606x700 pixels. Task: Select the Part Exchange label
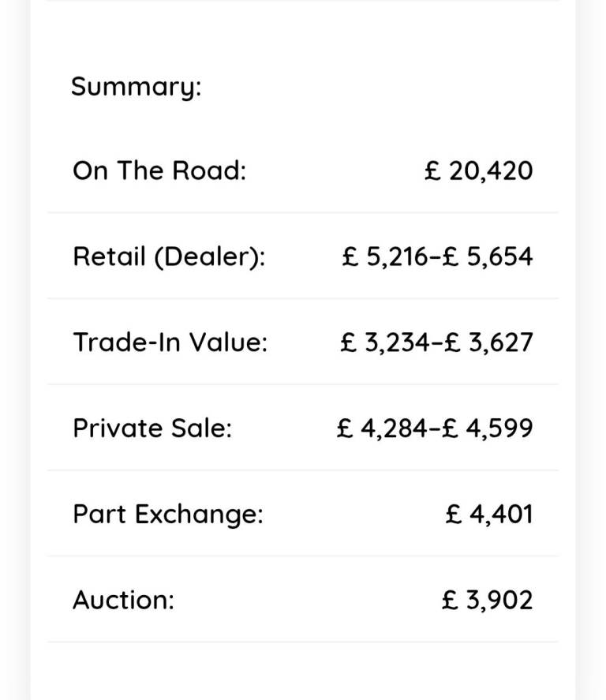(x=168, y=515)
